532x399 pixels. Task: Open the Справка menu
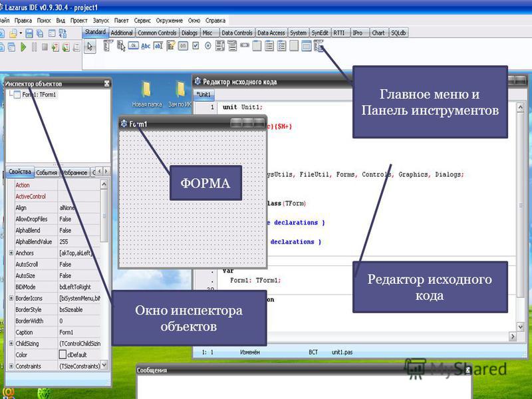(x=215, y=21)
